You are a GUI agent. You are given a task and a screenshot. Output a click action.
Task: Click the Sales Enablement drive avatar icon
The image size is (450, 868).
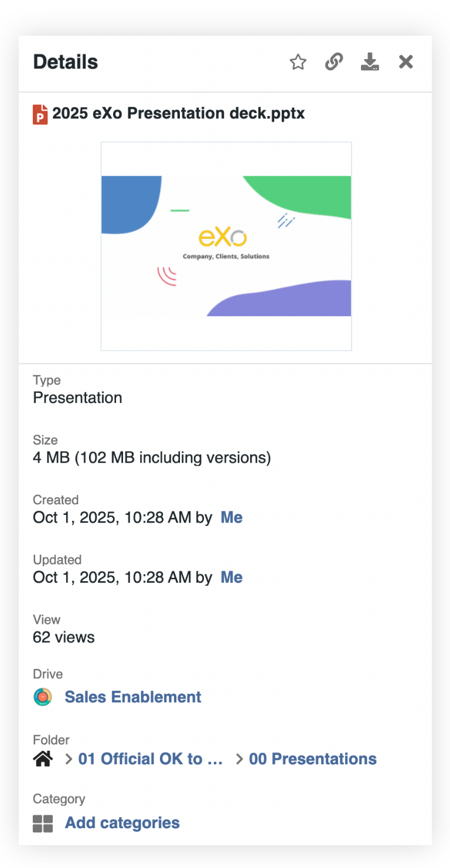[43, 697]
